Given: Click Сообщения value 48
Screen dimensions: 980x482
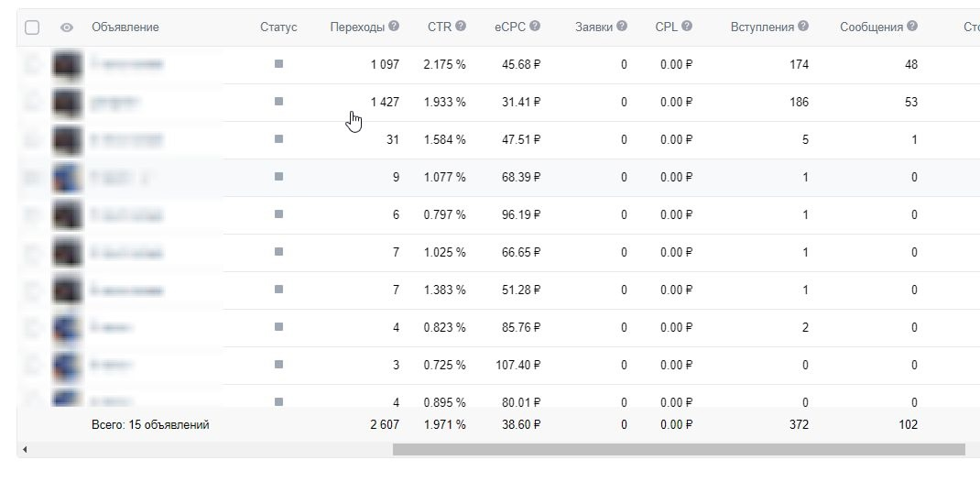Looking at the screenshot, I should [911, 64].
